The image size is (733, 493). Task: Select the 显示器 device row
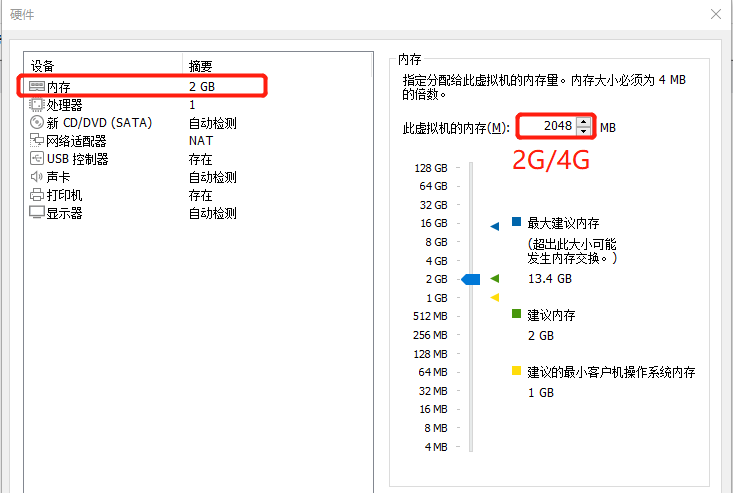tap(199, 213)
